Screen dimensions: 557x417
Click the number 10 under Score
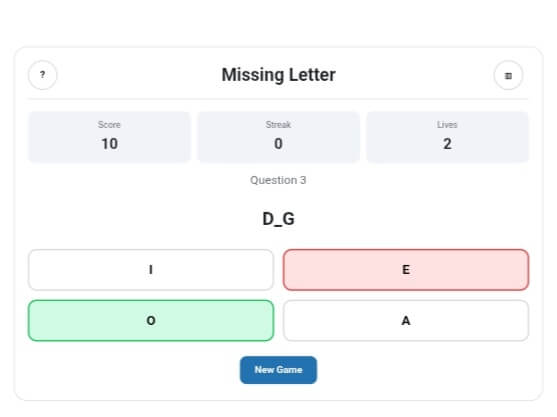[x=109, y=144]
